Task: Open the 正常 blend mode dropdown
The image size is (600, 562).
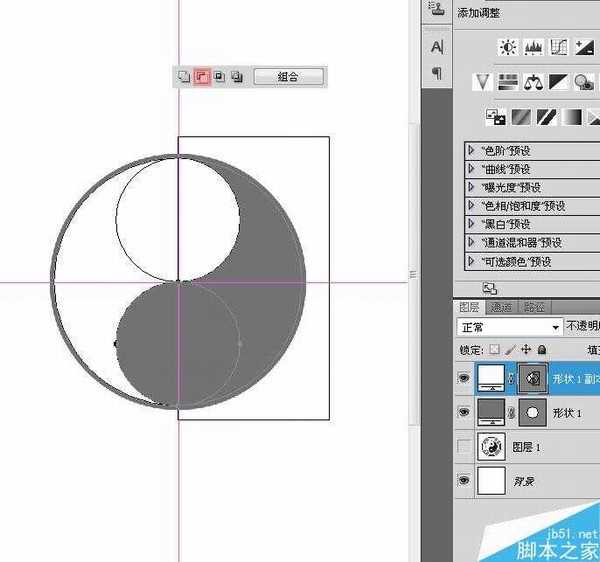Action: (509, 327)
